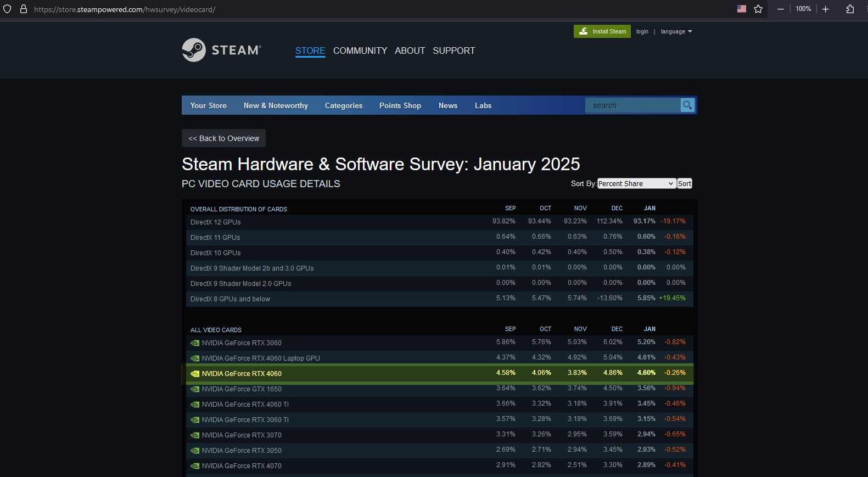Click the search magnifier icon
Screen dimensions: 868x477
pos(687,105)
